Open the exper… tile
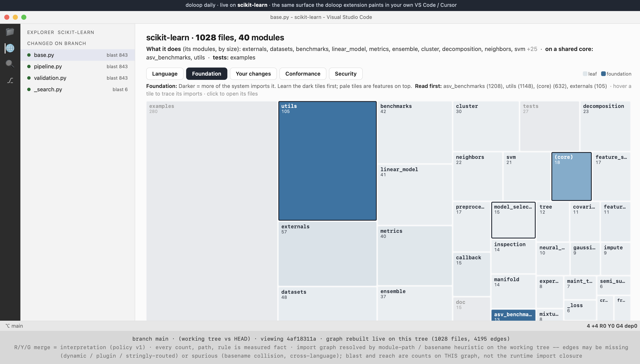Viewport: 640px width, 364px height. (x=550, y=292)
